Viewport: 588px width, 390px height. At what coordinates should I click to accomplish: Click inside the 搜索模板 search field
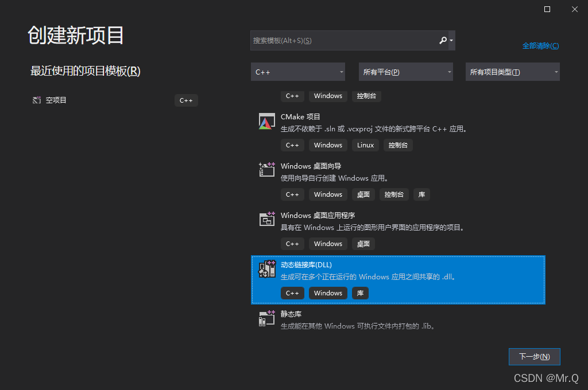339,40
